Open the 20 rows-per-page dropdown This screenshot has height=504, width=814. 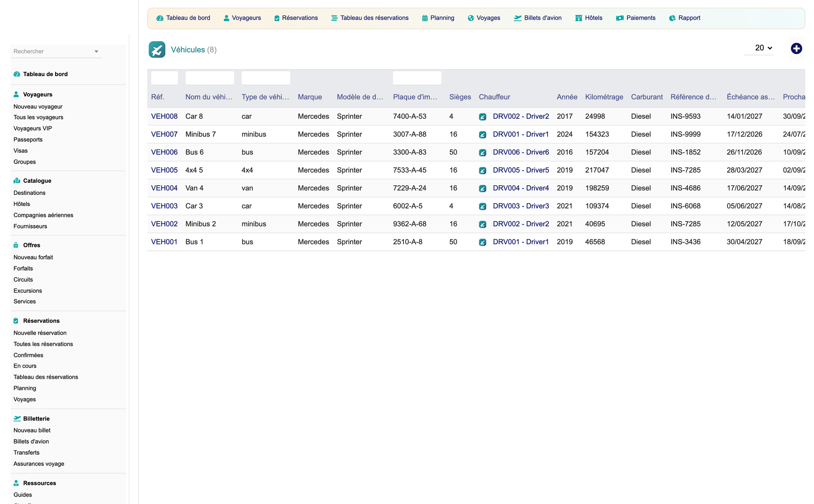[763, 48]
